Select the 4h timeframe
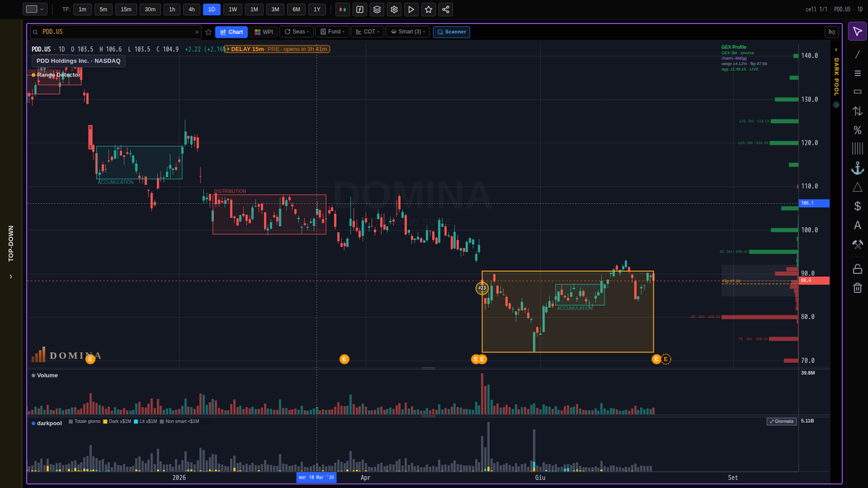Viewport: 868px width, 488px height. (x=192, y=9)
